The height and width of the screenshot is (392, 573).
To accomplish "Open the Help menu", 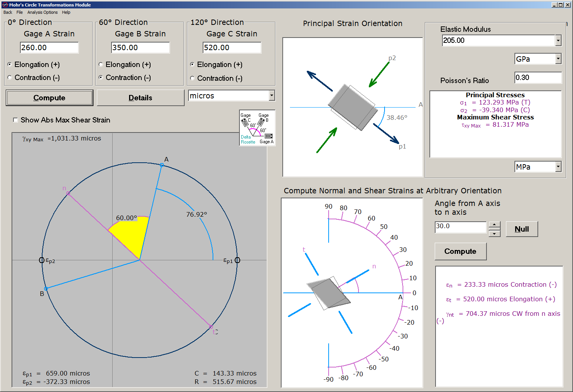I will click(x=66, y=12).
